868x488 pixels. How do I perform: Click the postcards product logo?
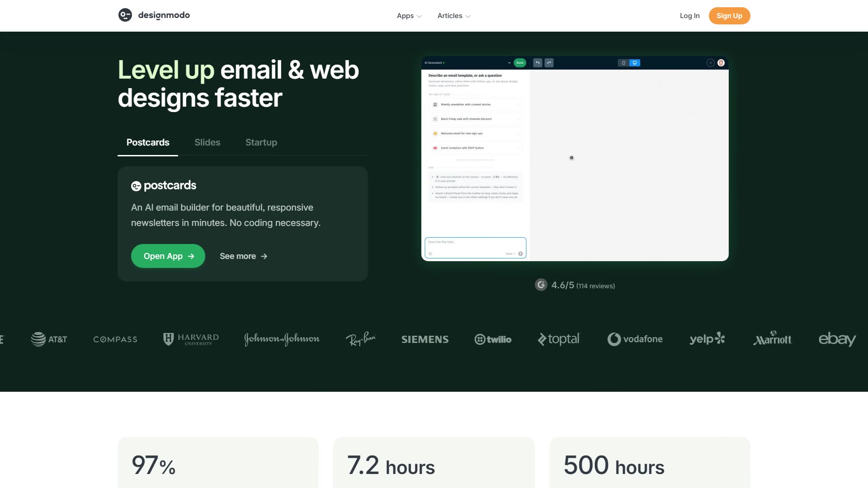click(x=164, y=186)
